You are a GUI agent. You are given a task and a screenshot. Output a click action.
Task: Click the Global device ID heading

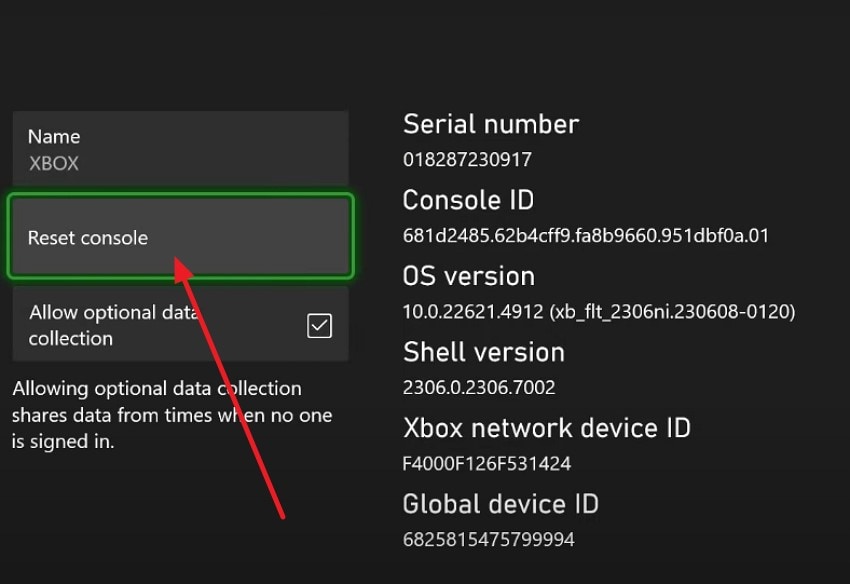click(500, 503)
